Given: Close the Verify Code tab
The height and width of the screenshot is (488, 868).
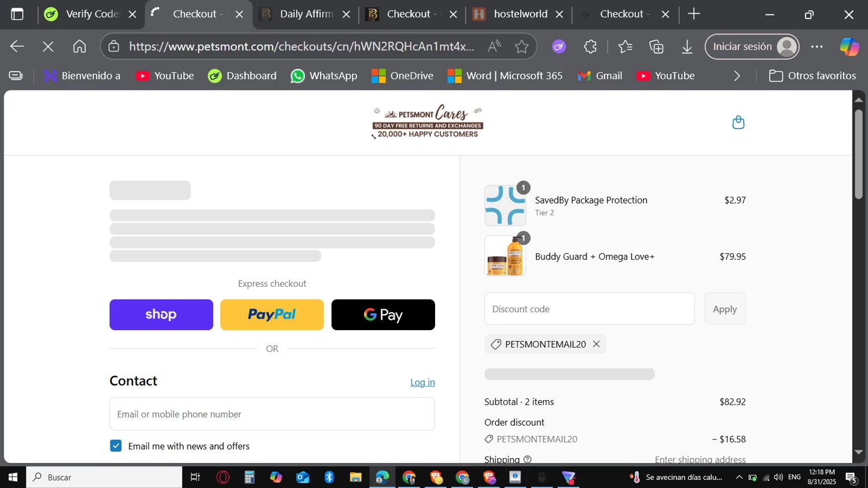Looking at the screenshot, I should tap(133, 14).
